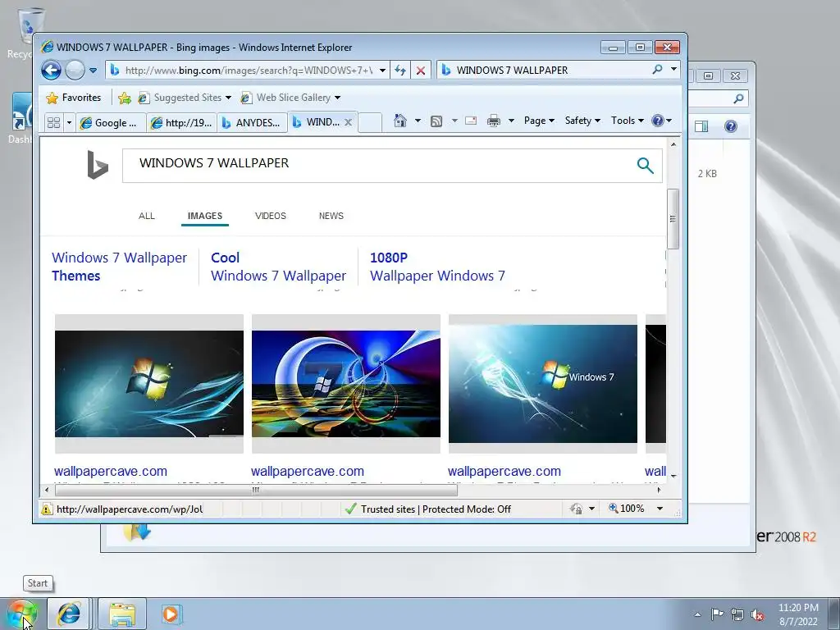Screen dimensions: 840x630
Task: Click wallpapercave.com under first thumbnail
Action: click(111, 472)
